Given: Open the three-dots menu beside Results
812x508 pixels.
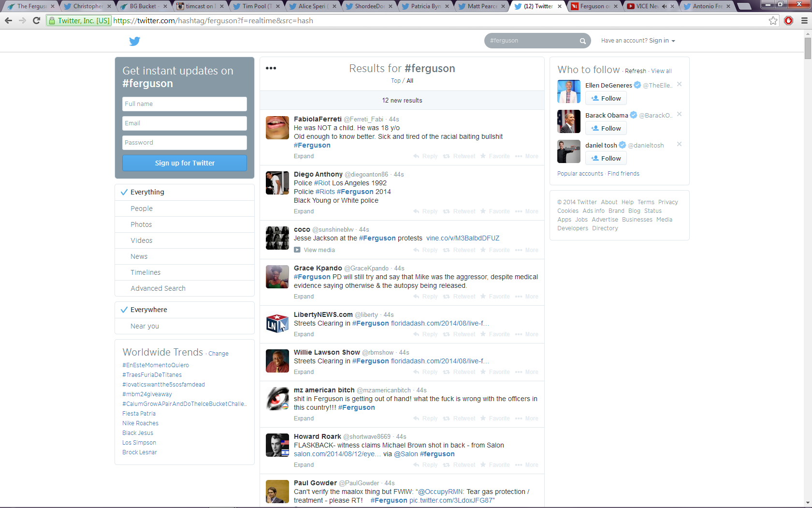Looking at the screenshot, I should pos(271,68).
